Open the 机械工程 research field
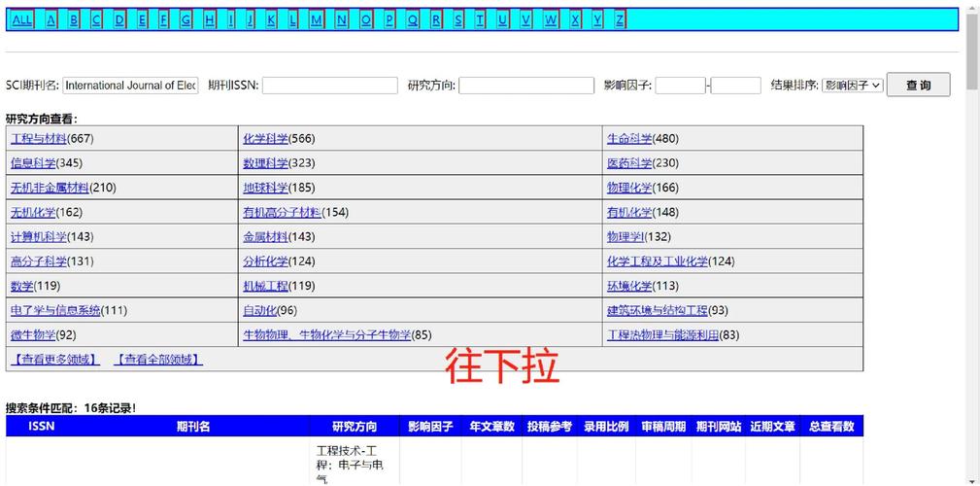This screenshot has height=486, width=980. pyautogui.click(x=265, y=286)
